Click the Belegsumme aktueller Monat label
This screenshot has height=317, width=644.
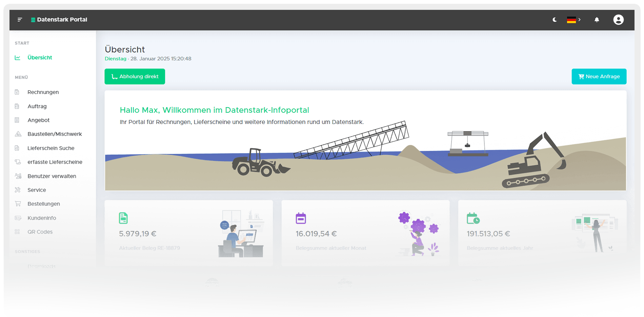(x=331, y=248)
